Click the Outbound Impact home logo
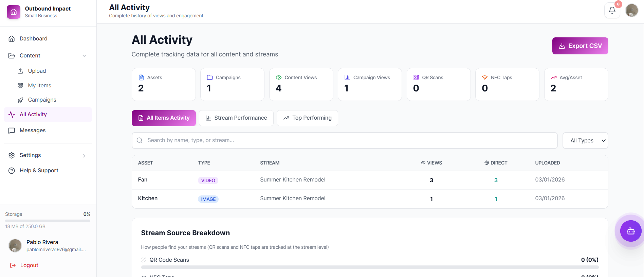This screenshot has height=277, width=644. (x=14, y=12)
